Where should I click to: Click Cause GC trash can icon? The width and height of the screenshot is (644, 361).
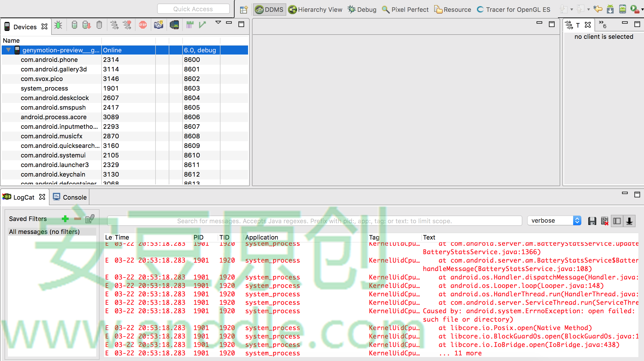pyautogui.click(x=99, y=25)
